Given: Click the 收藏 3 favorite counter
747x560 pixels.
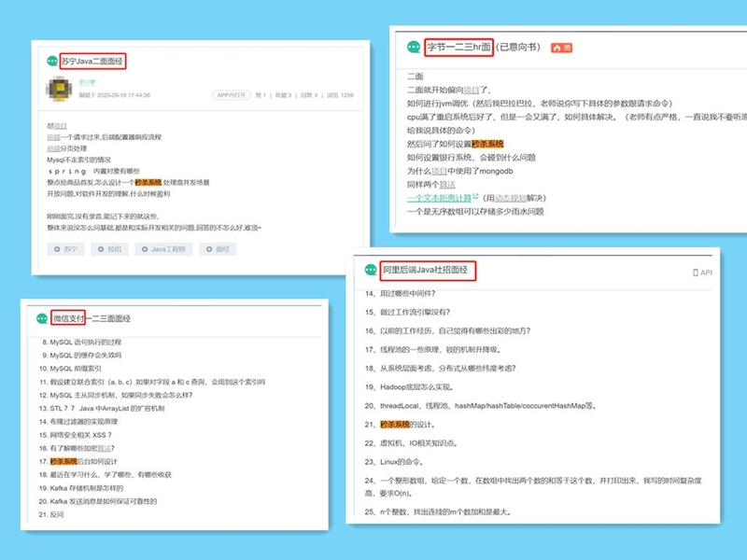Looking at the screenshot, I should [283, 95].
